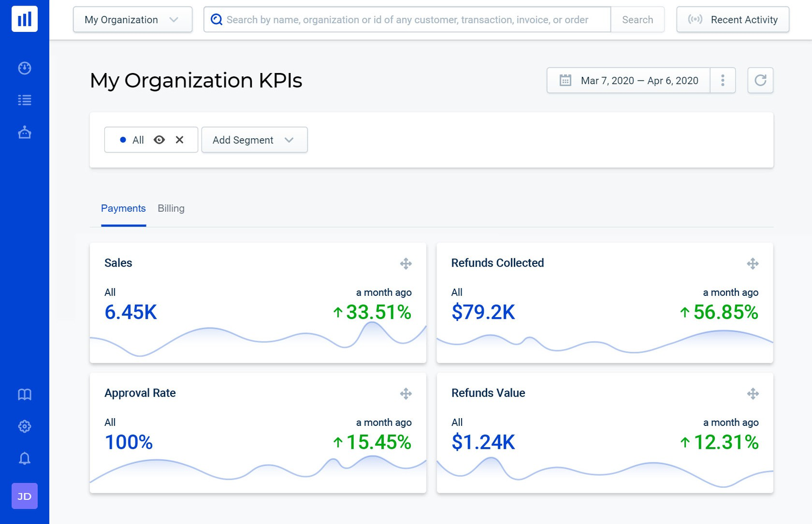Click the Search button
This screenshot has height=524, width=812.
[638, 19]
